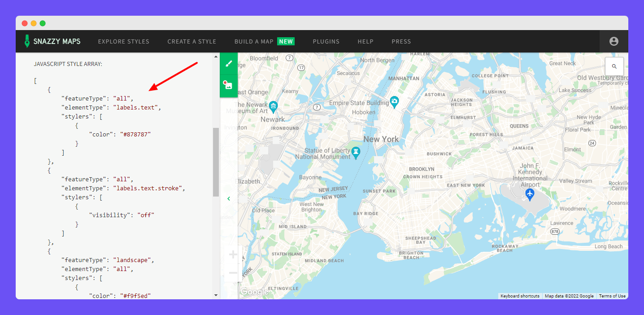
Task: Open Keyboard shortcuts on the map
Action: (x=520, y=296)
